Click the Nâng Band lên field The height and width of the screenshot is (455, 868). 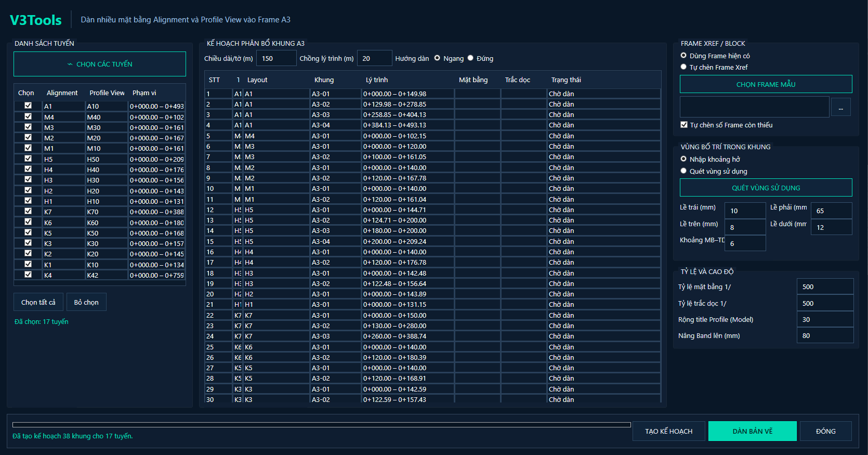pyautogui.click(x=825, y=335)
